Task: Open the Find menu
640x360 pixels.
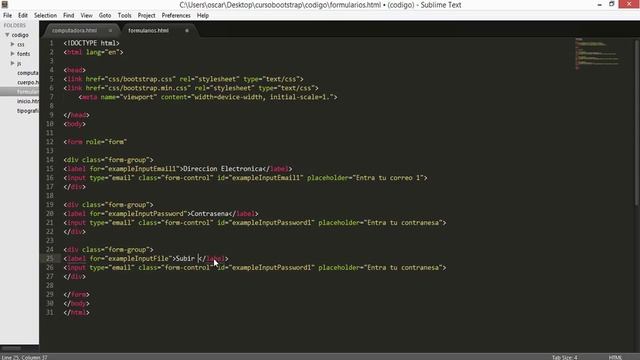Action: 69,16
